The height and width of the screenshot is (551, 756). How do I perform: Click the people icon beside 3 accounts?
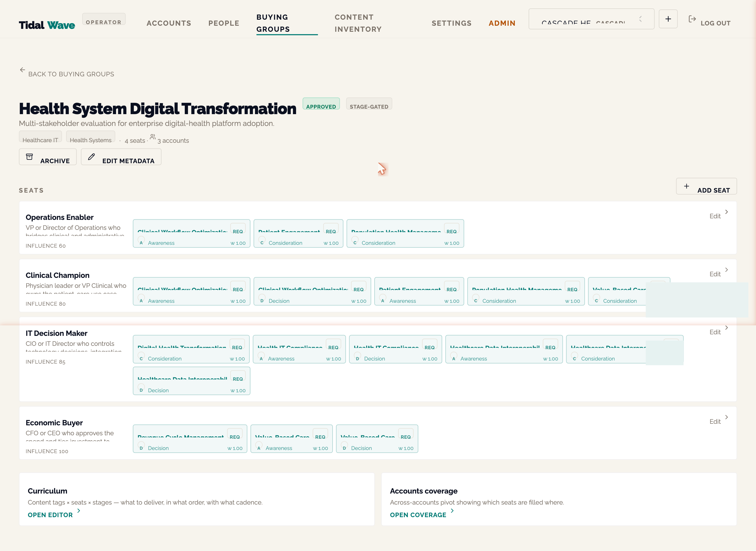[x=153, y=137]
